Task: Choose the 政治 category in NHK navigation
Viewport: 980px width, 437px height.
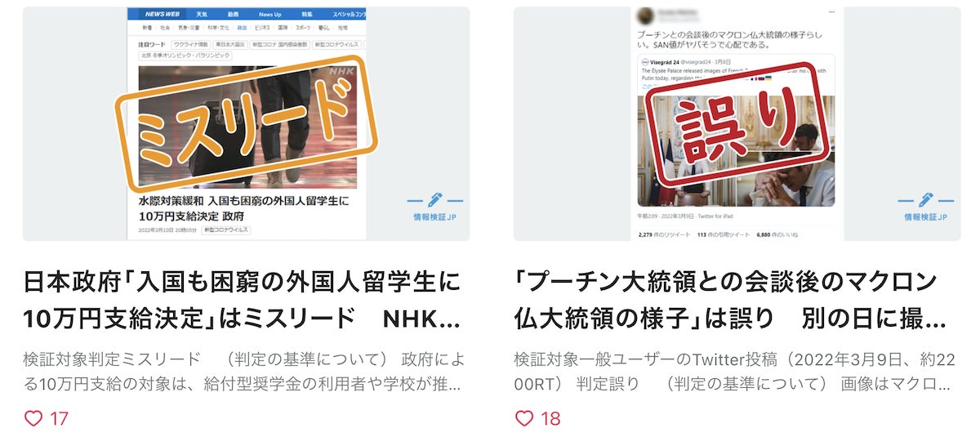Action: tap(243, 28)
